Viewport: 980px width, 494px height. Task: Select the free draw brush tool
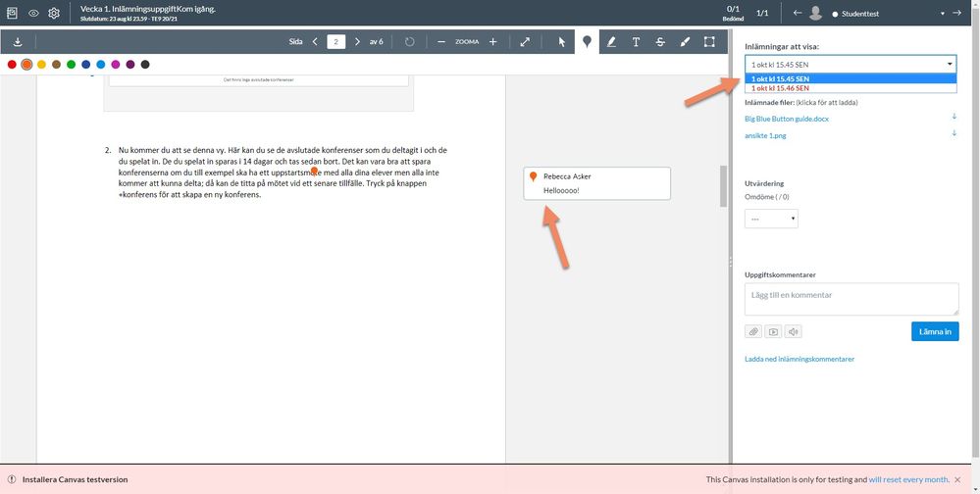[x=685, y=42]
